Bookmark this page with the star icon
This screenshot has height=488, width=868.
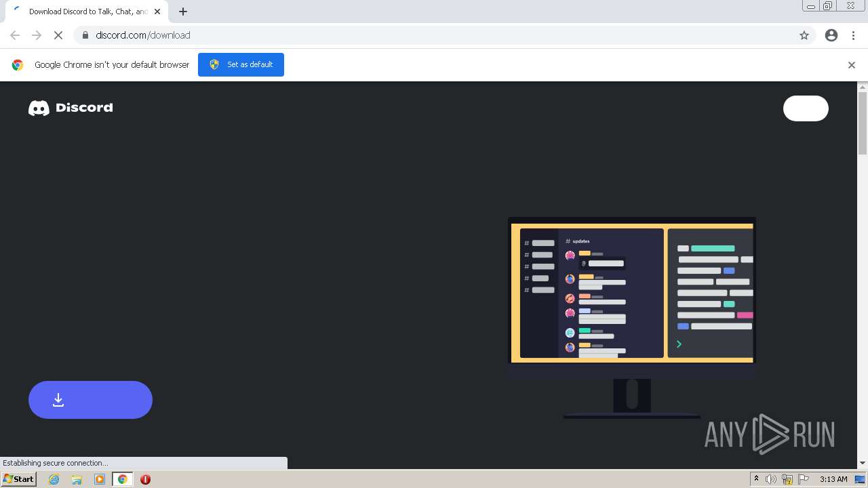click(804, 35)
